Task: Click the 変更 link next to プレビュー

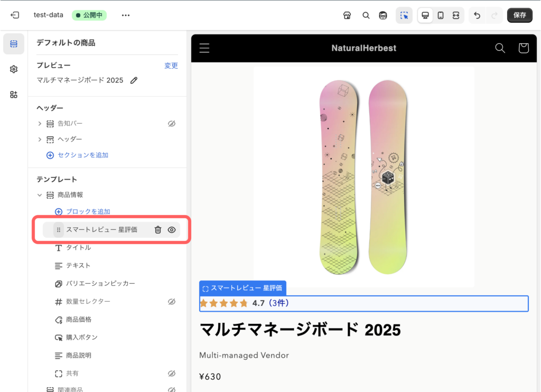Action: [171, 66]
